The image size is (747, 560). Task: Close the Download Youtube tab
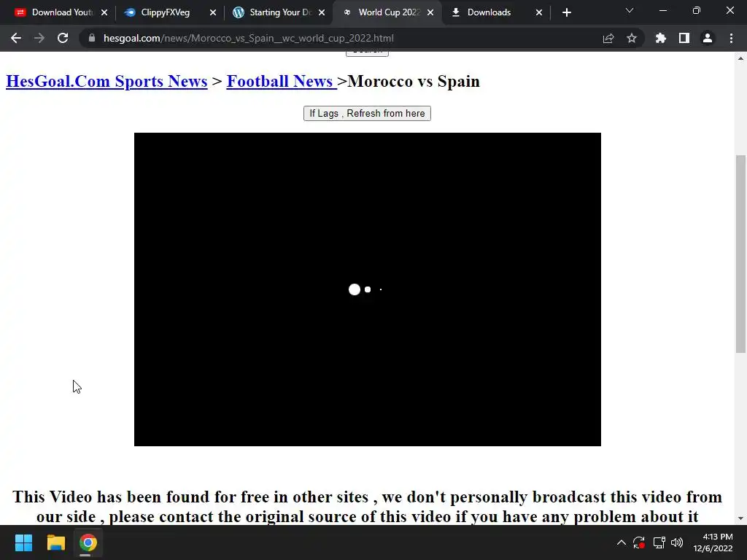coord(104,12)
